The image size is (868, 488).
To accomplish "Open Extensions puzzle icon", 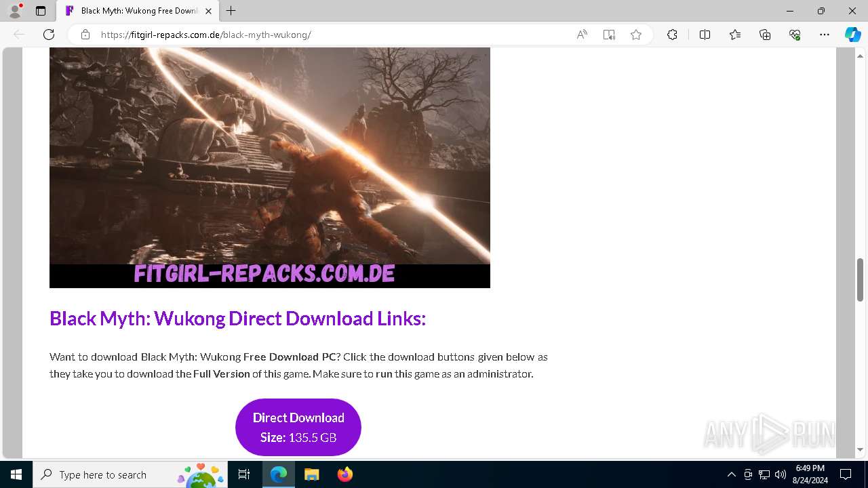I will [x=672, y=35].
